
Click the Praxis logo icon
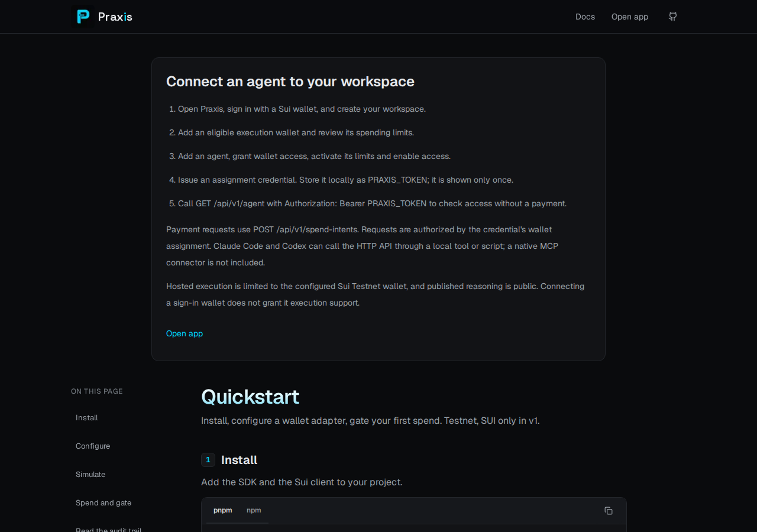[x=83, y=17]
